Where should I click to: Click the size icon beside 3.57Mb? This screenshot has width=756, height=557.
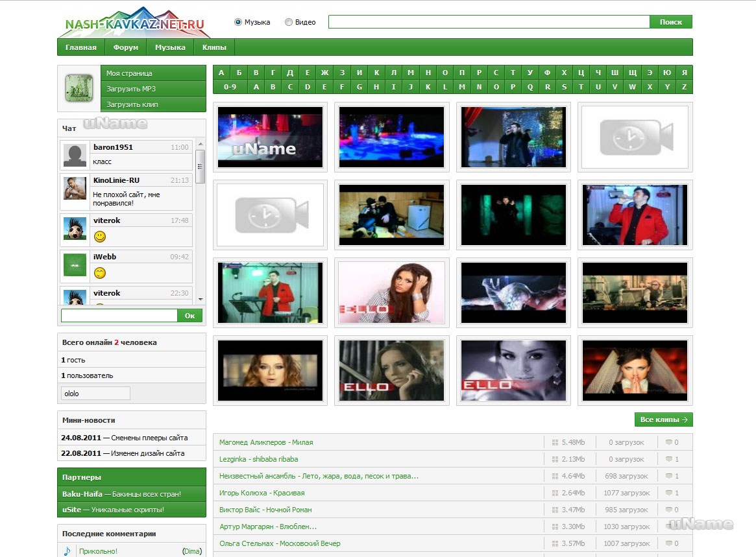click(555, 543)
